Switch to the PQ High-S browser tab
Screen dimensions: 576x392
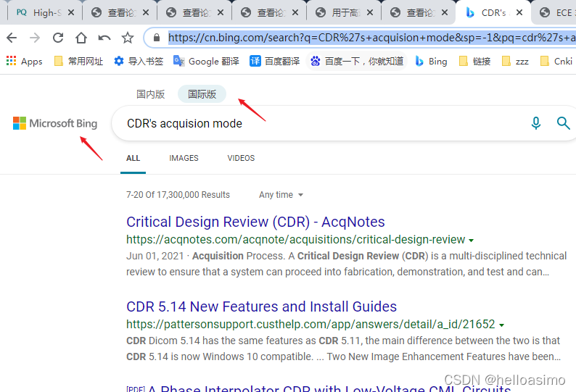pyautogui.click(x=40, y=13)
